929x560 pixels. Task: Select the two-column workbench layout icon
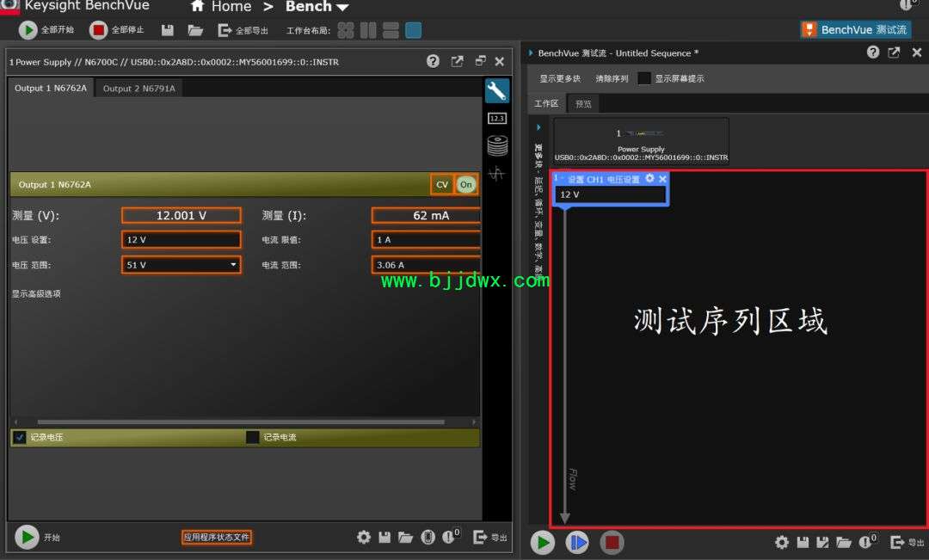[368, 30]
